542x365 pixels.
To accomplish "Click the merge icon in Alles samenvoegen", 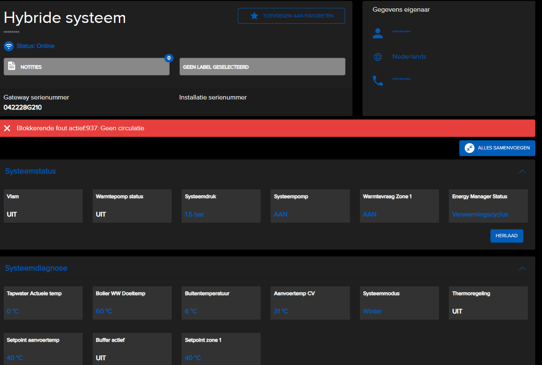I will (x=469, y=148).
